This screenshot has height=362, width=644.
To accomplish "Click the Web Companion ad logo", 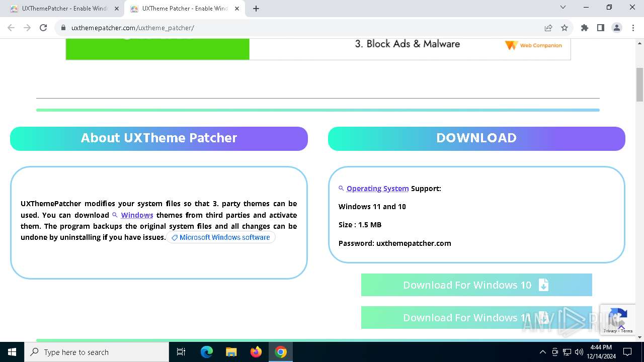I will click(533, 45).
